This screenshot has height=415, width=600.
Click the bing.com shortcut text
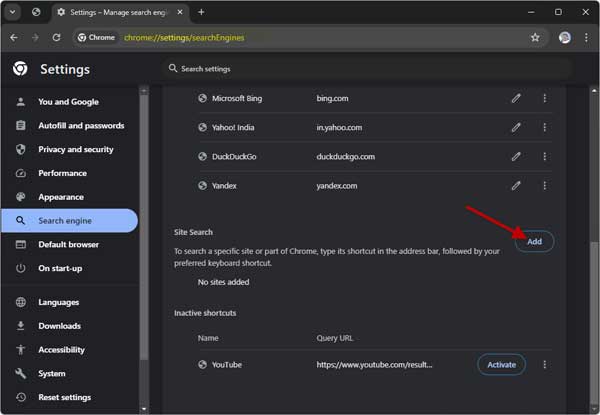click(332, 98)
